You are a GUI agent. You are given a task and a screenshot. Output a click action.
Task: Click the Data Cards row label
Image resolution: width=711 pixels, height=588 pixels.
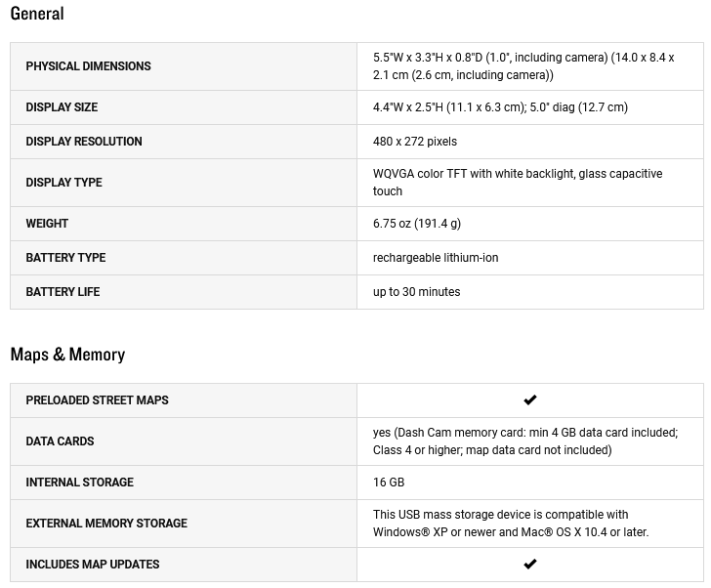coord(60,441)
